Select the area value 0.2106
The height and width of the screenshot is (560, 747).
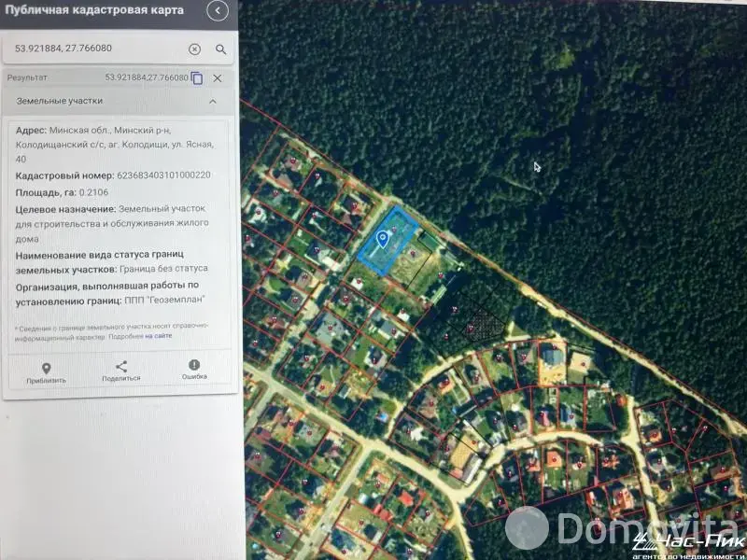(94, 192)
